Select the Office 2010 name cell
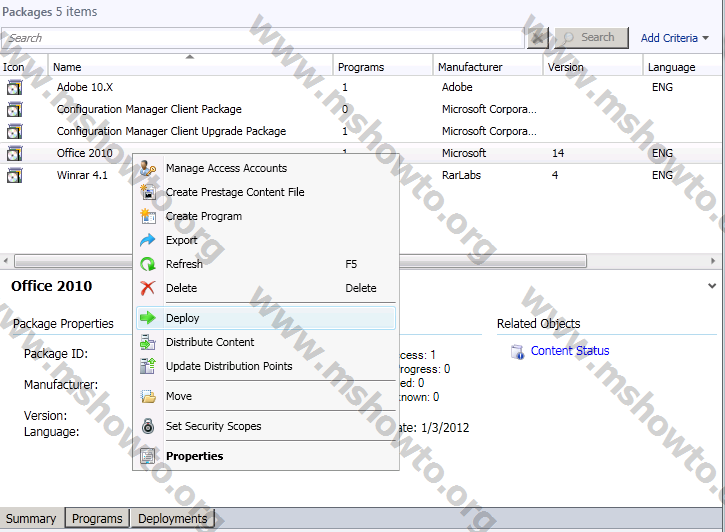725x532 pixels. [x=85, y=153]
